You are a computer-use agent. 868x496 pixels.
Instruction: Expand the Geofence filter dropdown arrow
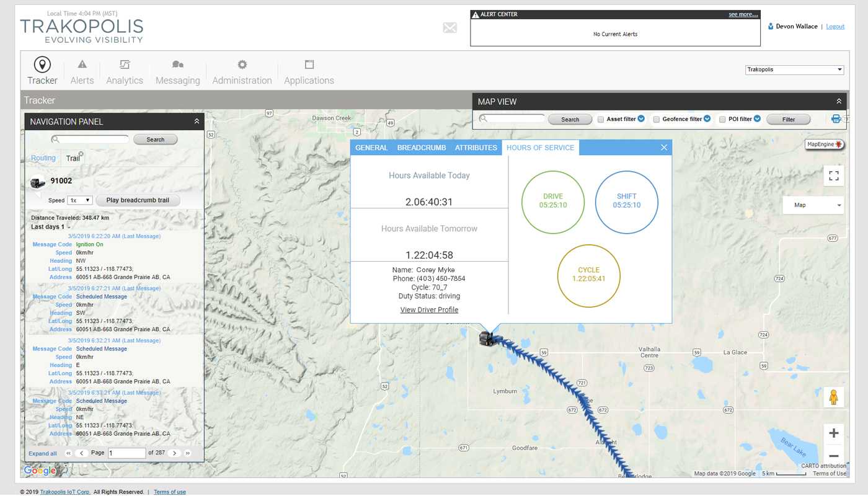707,119
